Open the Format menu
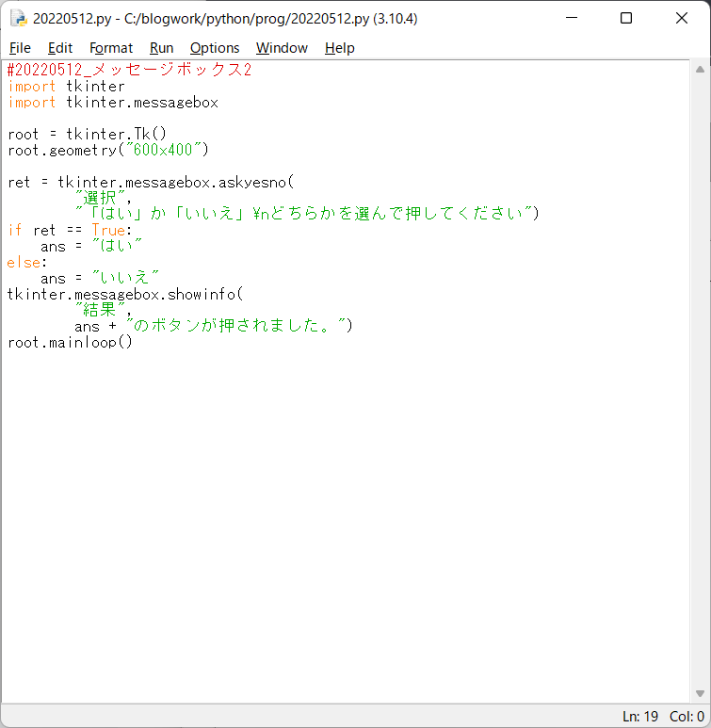Image resolution: width=711 pixels, height=728 pixels. coord(111,48)
